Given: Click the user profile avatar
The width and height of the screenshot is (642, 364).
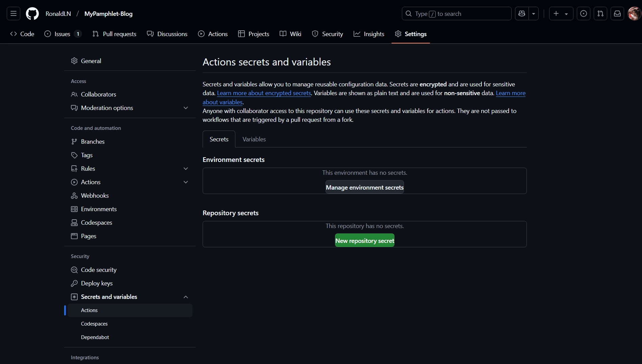Looking at the screenshot, I should point(634,13).
